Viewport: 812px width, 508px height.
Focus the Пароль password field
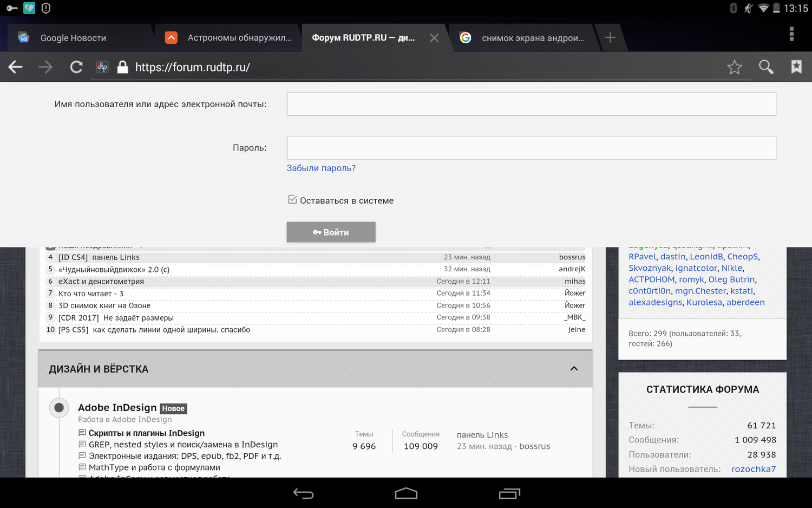tap(531, 148)
